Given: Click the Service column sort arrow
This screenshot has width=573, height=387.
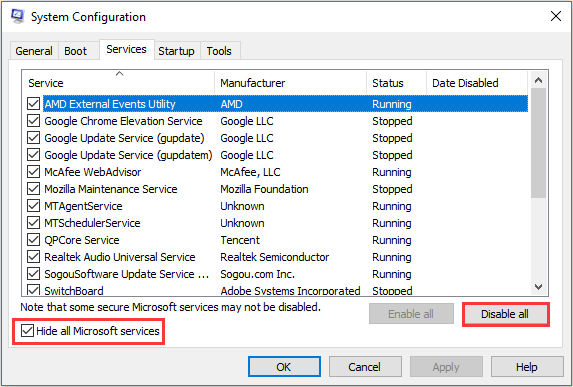Looking at the screenshot, I should click(119, 74).
